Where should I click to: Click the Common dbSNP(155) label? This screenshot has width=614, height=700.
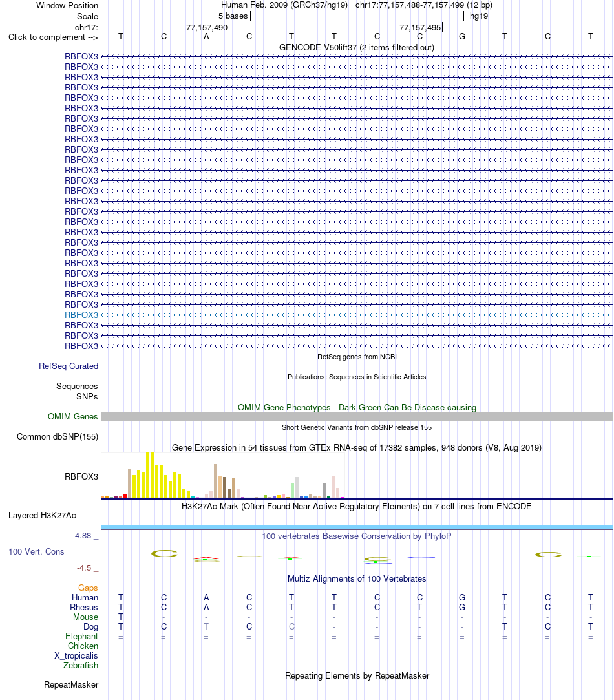point(58,436)
